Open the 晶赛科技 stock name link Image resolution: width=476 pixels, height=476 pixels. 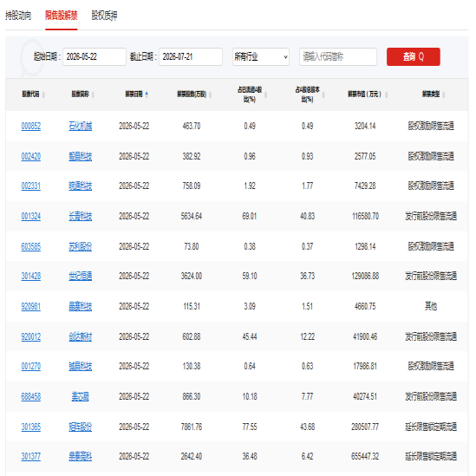80,306
